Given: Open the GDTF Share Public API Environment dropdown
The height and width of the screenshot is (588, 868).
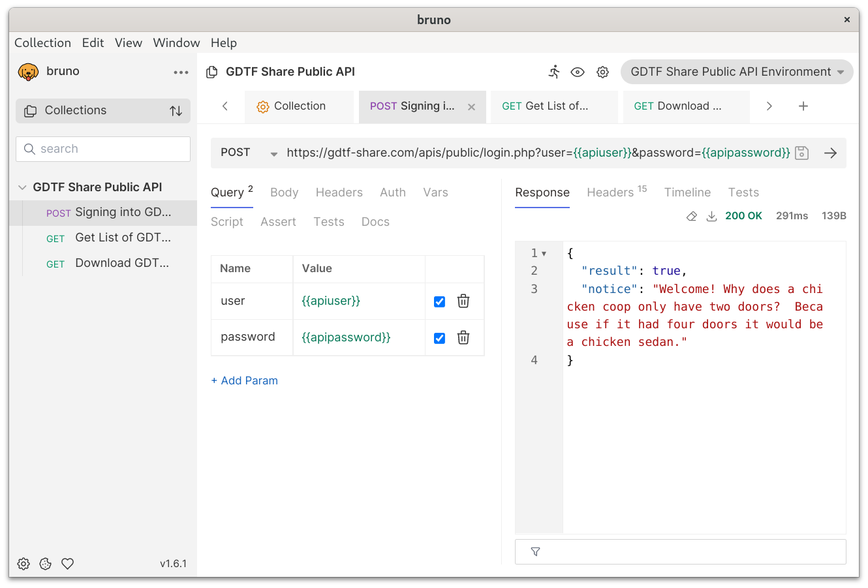Looking at the screenshot, I should point(737,72).
